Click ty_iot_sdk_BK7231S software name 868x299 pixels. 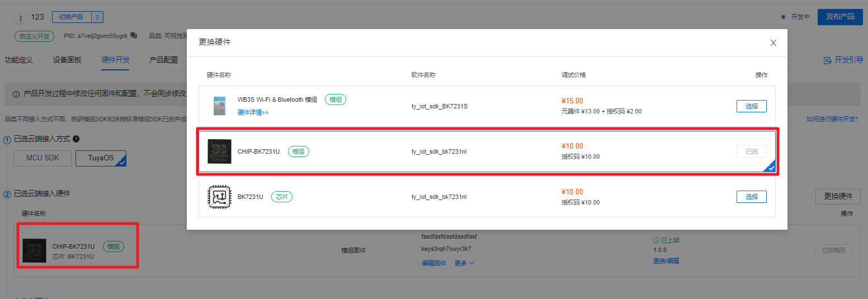coord(440,106)
